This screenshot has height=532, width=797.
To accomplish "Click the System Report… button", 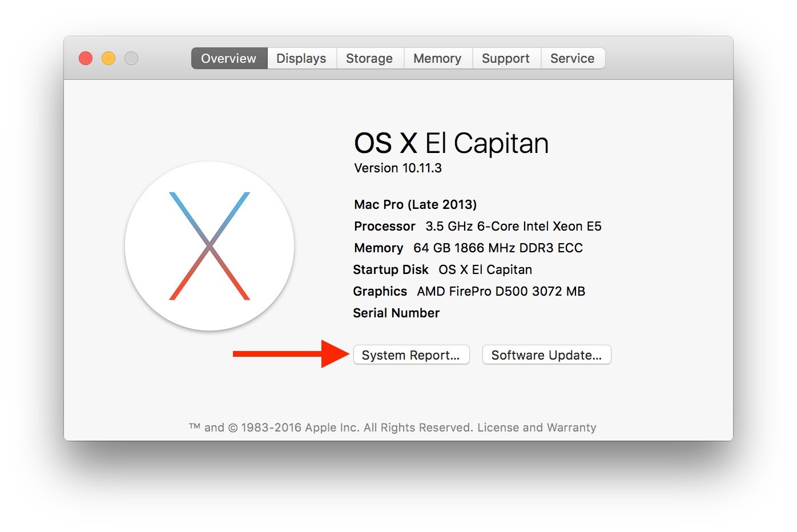I will (x=411, y=355).
